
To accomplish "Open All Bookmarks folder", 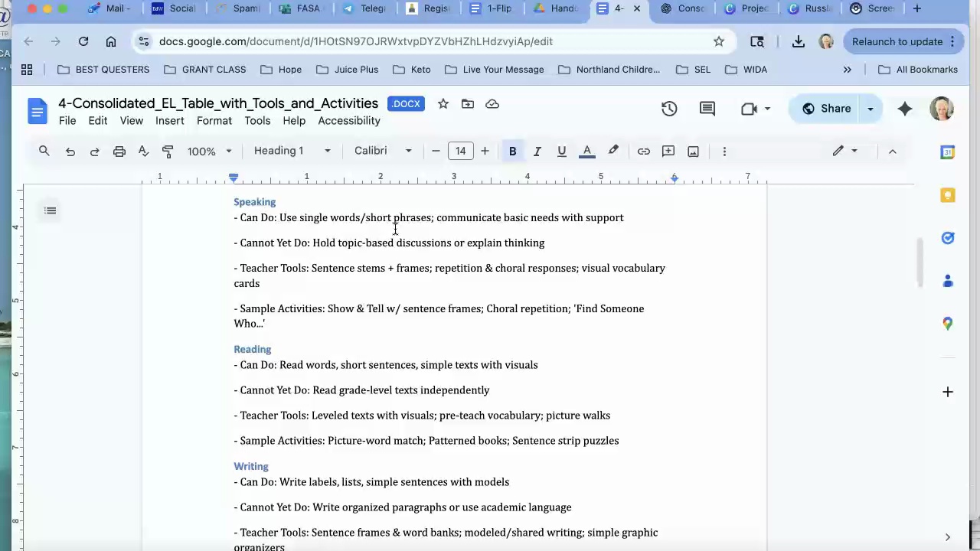I will (x=917, y=70).
